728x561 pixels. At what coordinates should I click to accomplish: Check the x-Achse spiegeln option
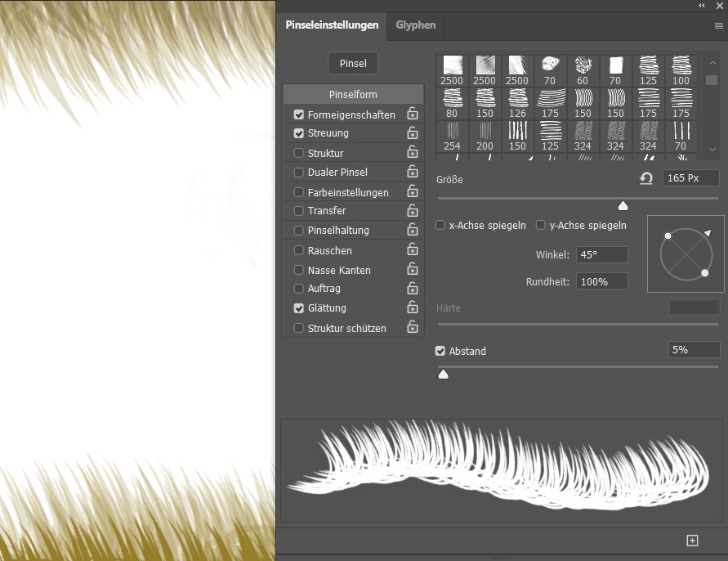click(440, 225)
